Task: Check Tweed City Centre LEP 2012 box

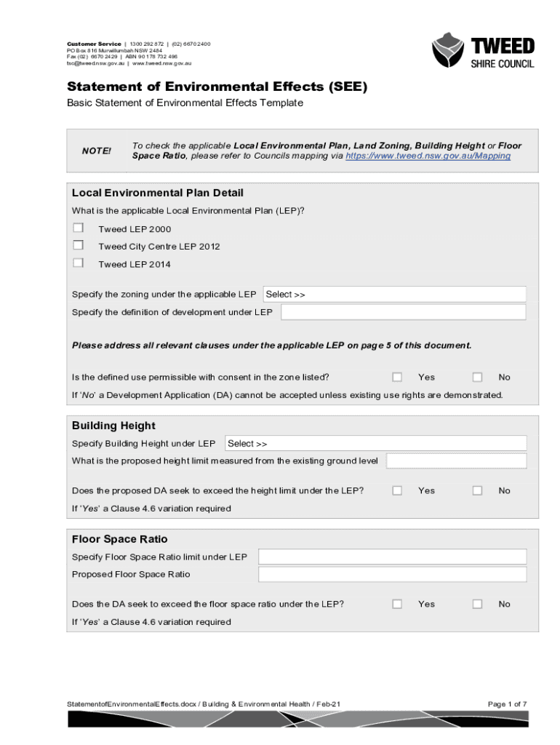Action: tap(78, 245)
